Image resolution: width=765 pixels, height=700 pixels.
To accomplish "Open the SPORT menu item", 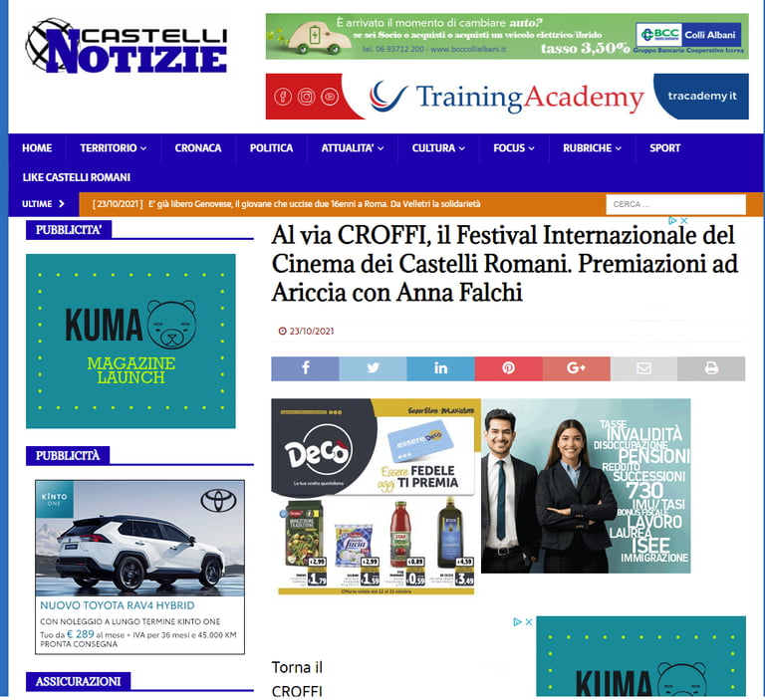I will click(664, 147).
